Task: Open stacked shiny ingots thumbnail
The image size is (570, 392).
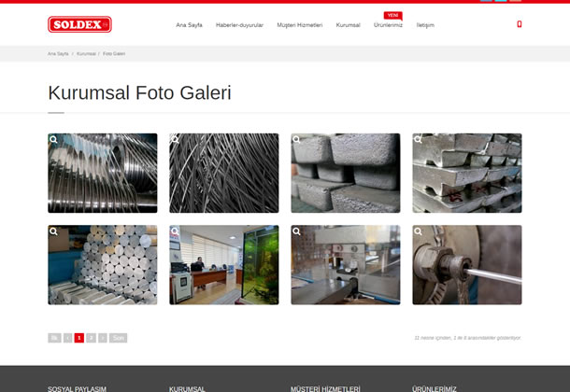Action: 467,174
